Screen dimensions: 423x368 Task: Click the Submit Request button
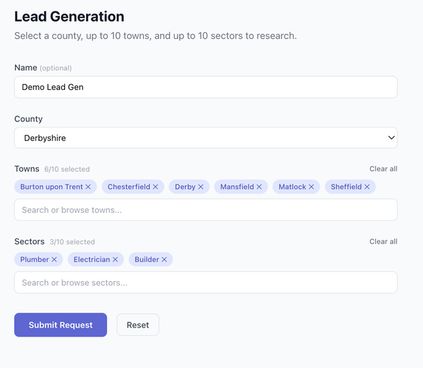[60, 325]
